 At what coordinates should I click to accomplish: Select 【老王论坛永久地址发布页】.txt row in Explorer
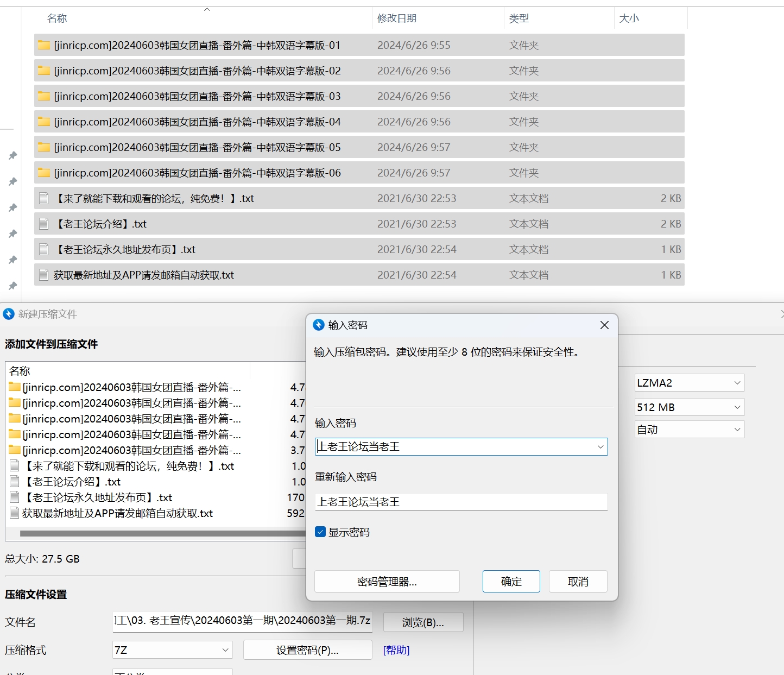[x=359, y=249]
